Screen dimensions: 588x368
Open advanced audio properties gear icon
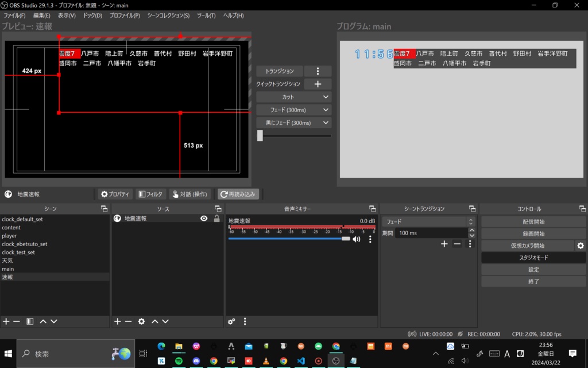click(x=231, y=321)
